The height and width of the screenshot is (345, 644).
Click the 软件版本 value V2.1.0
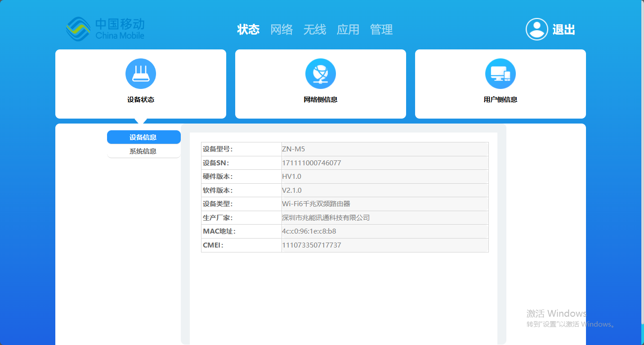click(292, 190)
